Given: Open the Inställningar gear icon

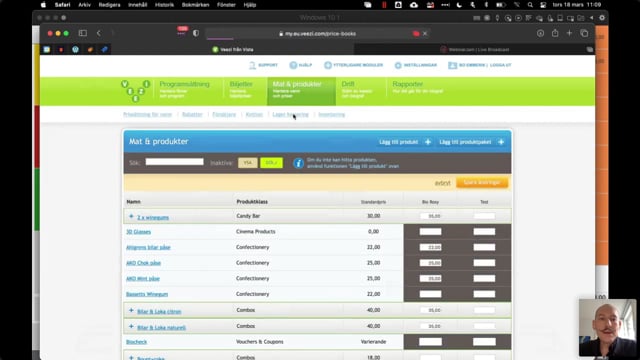Looking at the screenshot, I should (398, 65).
